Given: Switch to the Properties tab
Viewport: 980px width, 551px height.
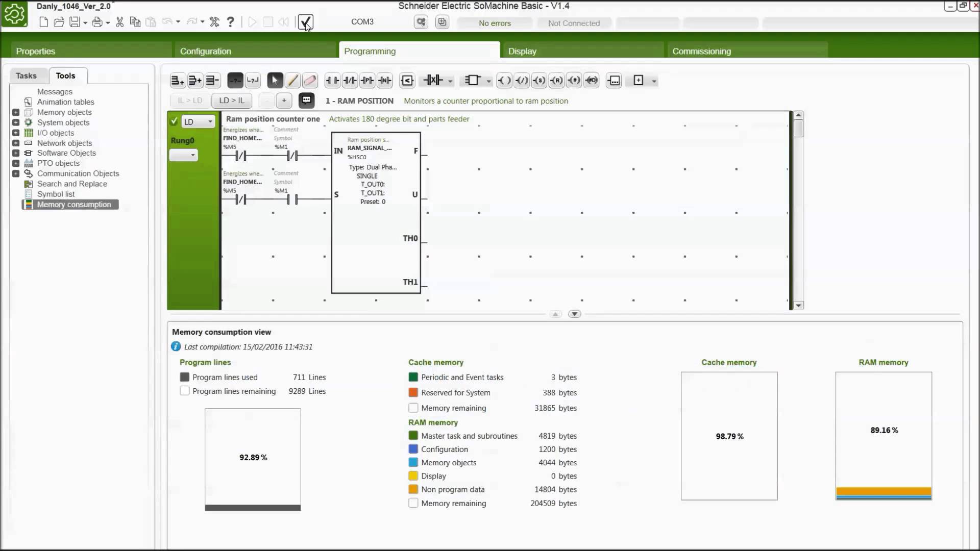Looking at the screenshot, I should tap(91, 51).
